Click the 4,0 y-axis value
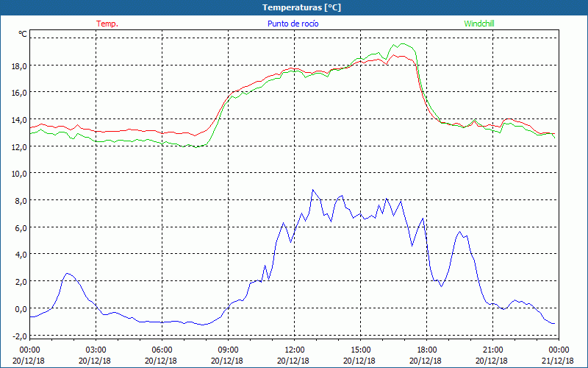 point(21,255)
